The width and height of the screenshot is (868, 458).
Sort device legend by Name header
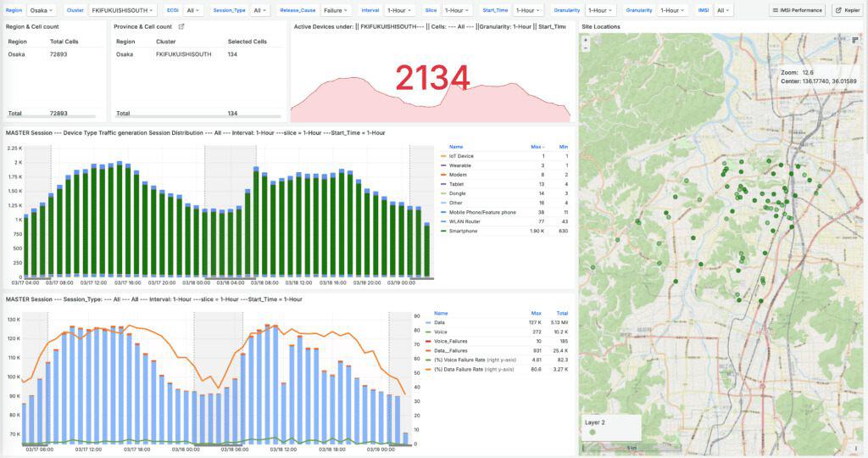(455, 147)
